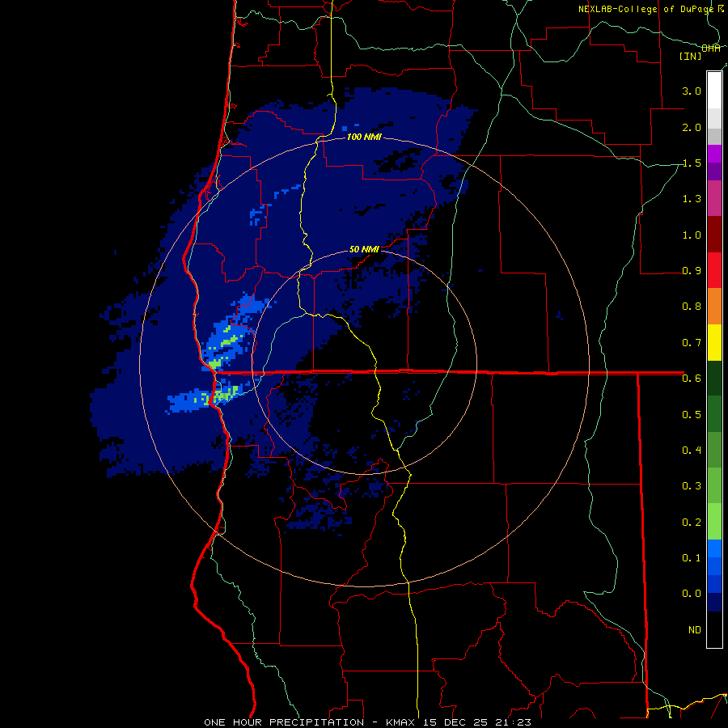Click the ND scale label
The width and height of the screenshot is (728, 728).
point(695,629)
